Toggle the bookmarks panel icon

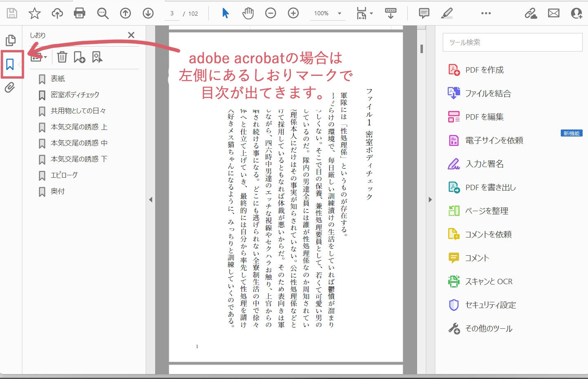tap(10, 64)
